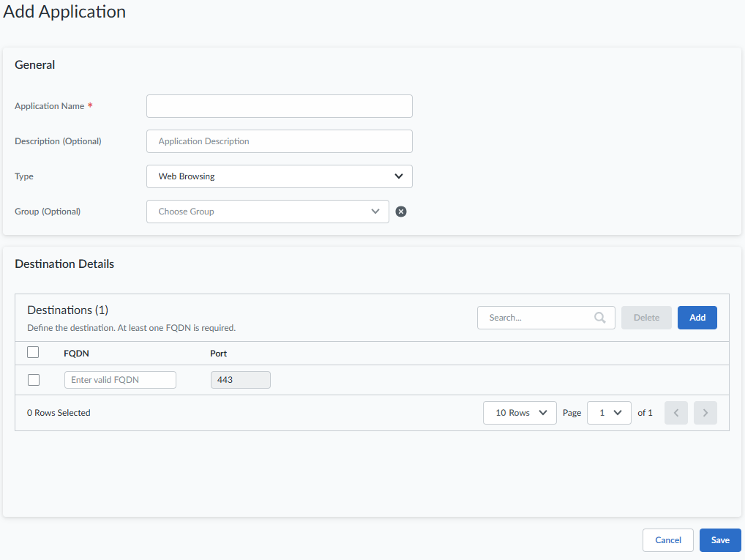The height and width of the screenshot is (560, 745).
Task: Go to the next page using the right arrow
Action: (x=705, y=413)
